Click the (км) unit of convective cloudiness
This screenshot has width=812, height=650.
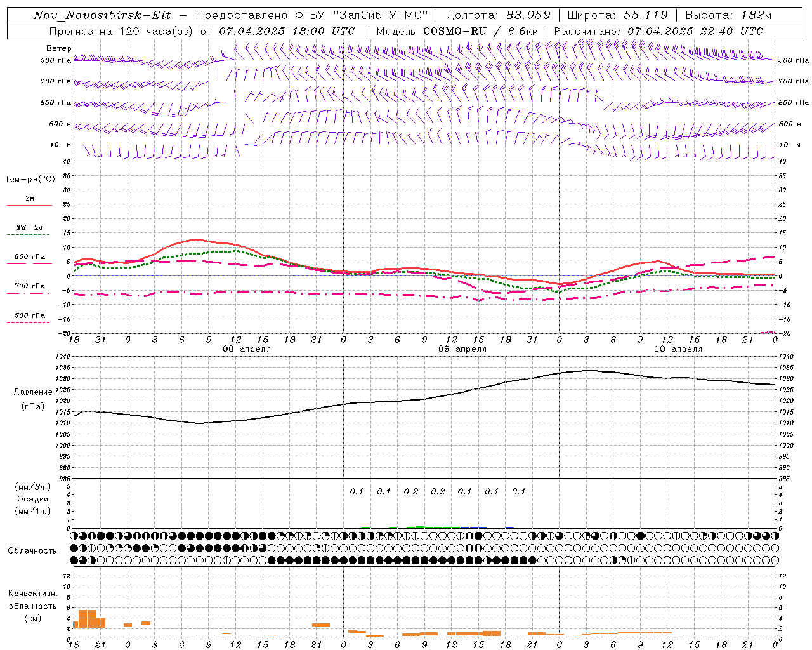click(33, 619)
